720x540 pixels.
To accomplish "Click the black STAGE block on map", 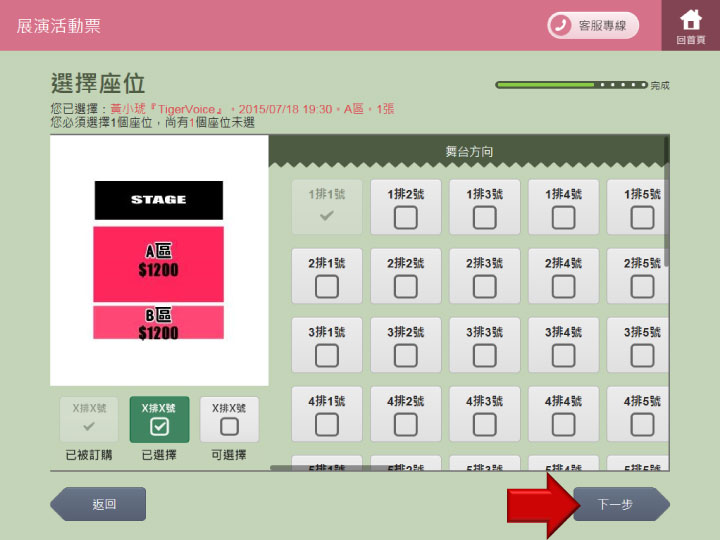I will [158, 200].
